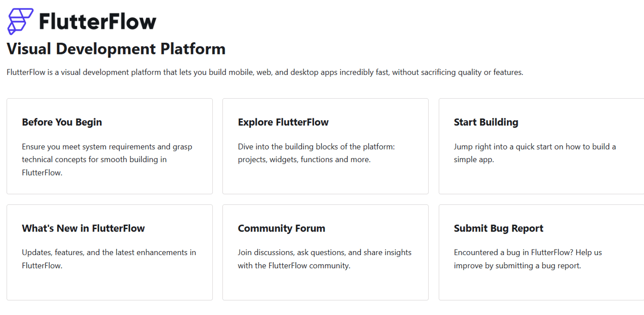Open the Start Building card
This screenshot has height=315, width=644.
tap(541, 146)
